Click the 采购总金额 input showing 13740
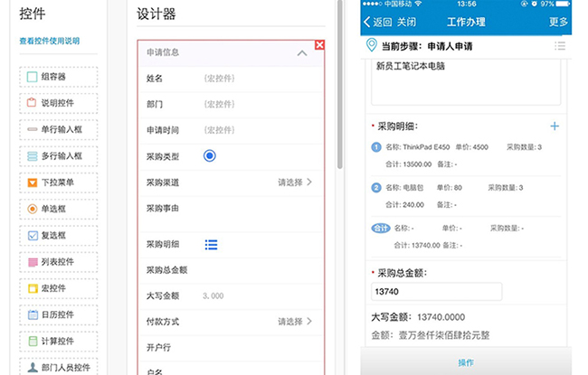Viewport: 588px width, 375px height. coord(437,292)
